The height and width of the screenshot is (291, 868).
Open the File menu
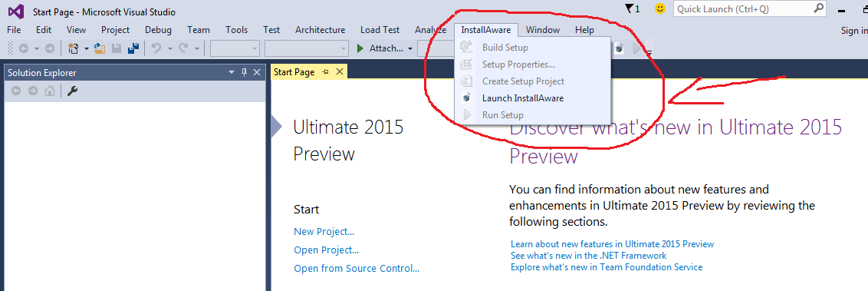click(x=14, y=30)
